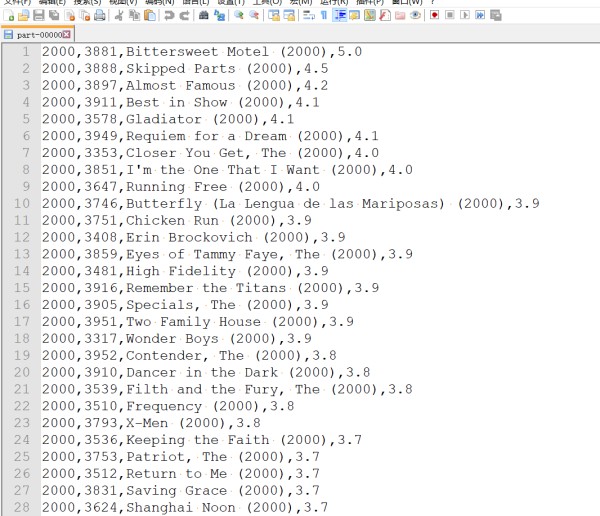Paste clipboard using the Paste icon

[150, 15]
